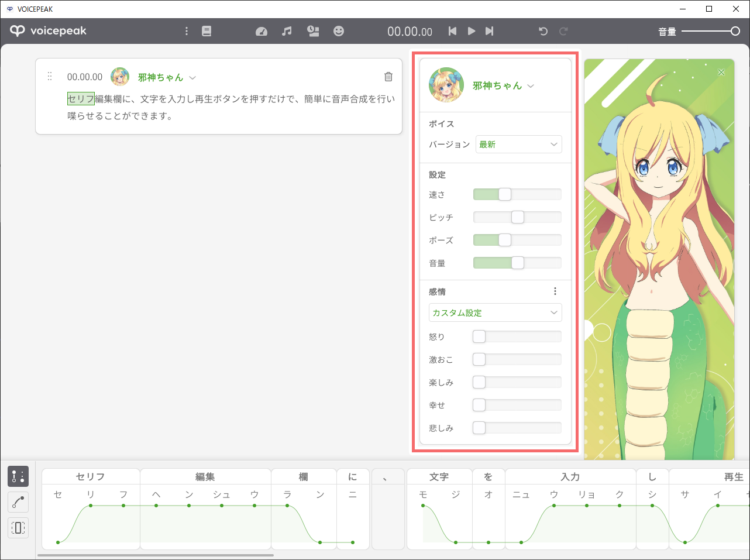Select the を particle in phoneme editor
The height and width of the screenshot is (560, 750).
(488, 476)
